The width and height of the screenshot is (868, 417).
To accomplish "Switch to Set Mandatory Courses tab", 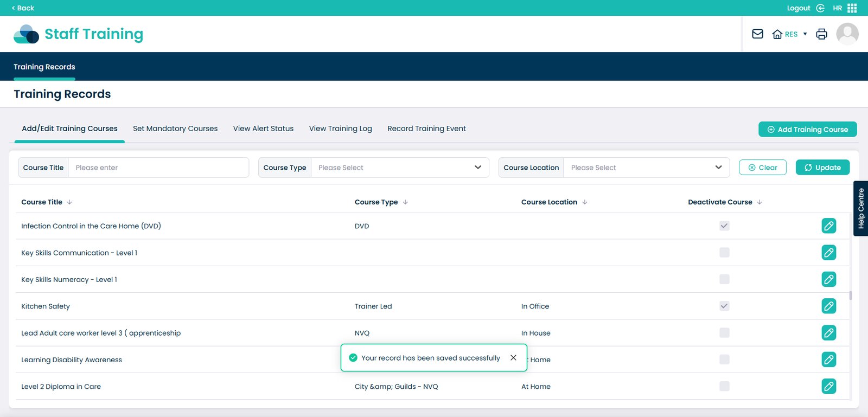I will pyautogui.click(x=175, y=129).
